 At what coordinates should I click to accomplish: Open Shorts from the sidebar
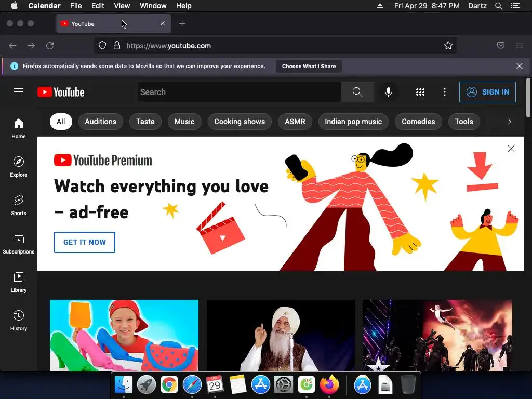click(19, 205)
